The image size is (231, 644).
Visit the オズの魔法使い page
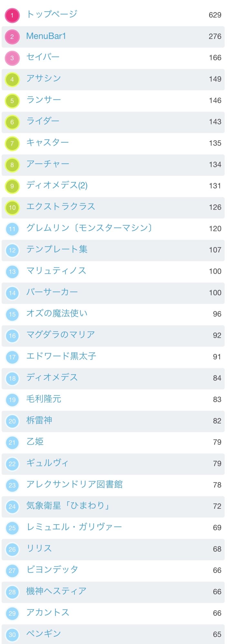[57, 313]
